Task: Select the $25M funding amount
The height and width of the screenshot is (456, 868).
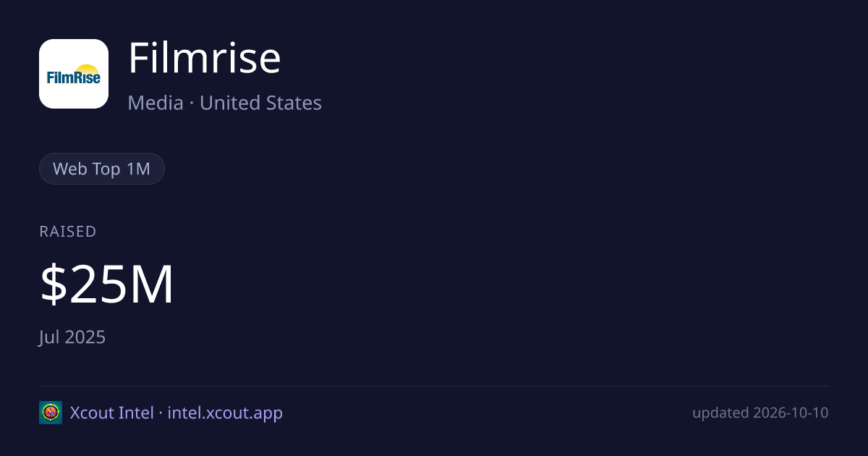Action: [107, 285]
